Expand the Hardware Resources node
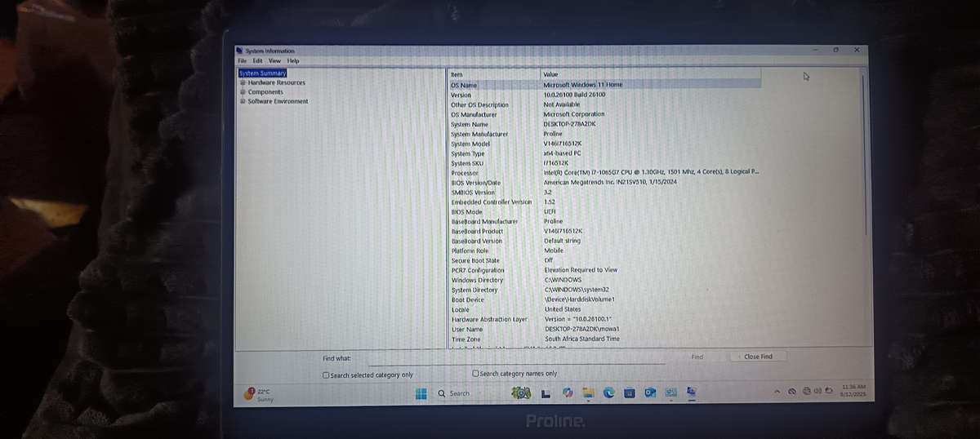The image size is (980, 439). (x=243, y=82)
